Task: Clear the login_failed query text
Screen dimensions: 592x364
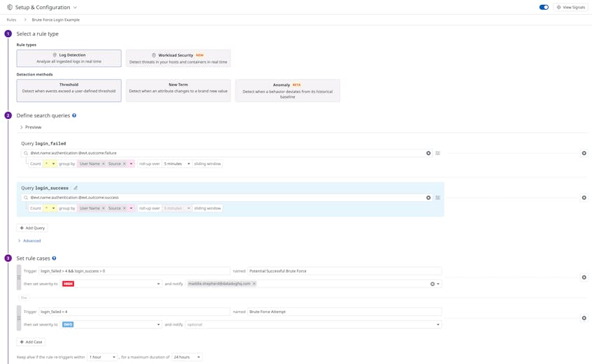Action: coord(428,153)
